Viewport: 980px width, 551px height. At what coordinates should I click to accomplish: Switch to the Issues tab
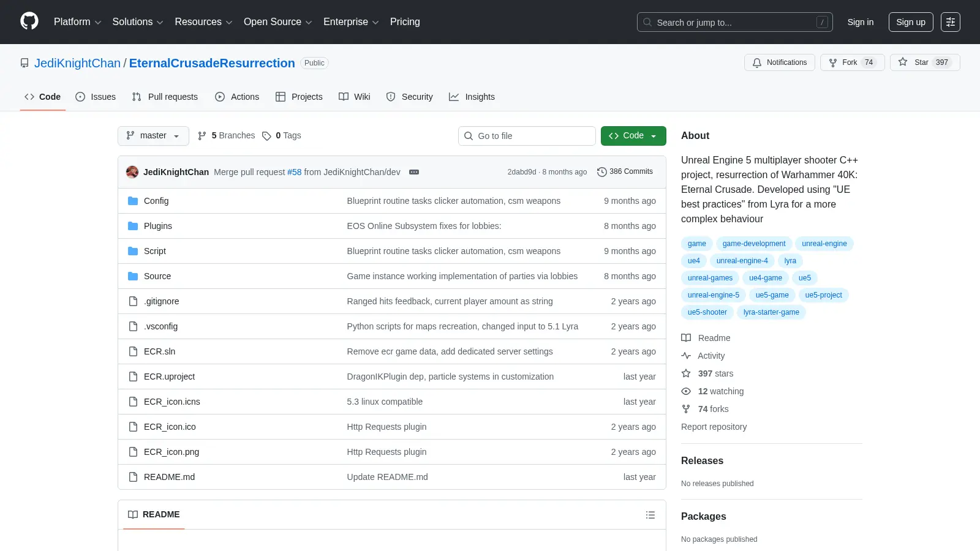click(x=96, y=97)
